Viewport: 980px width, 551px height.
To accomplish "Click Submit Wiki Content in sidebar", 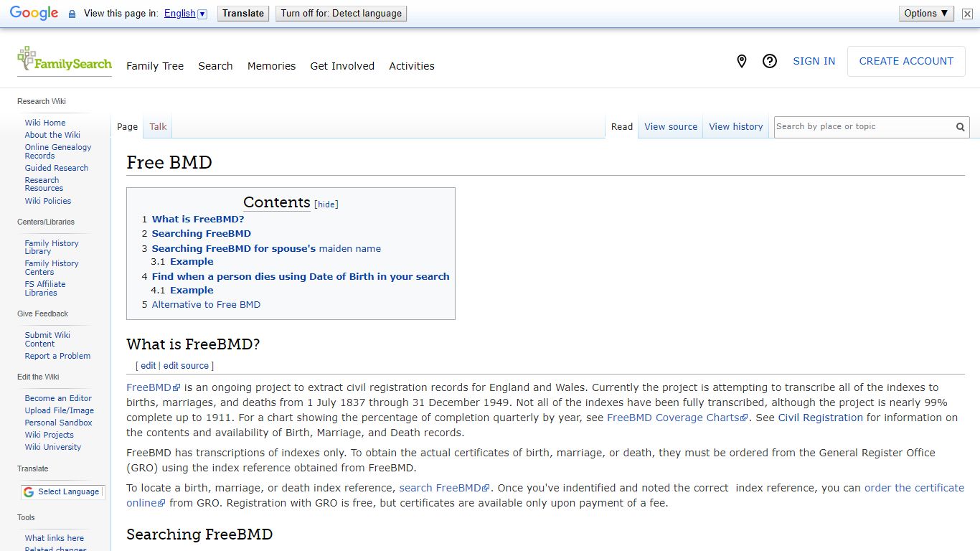I will pyautogui.click(x=47, y=339).
